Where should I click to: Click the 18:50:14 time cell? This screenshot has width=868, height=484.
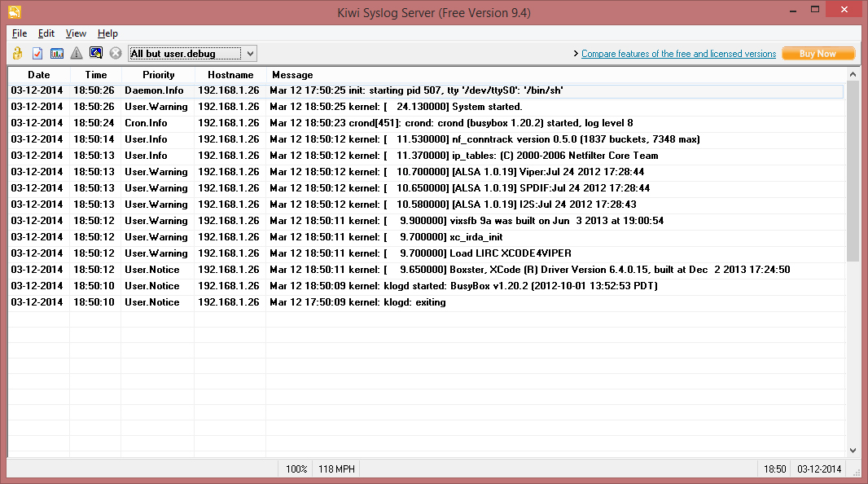pyautogui.click(x=94, y=139)
